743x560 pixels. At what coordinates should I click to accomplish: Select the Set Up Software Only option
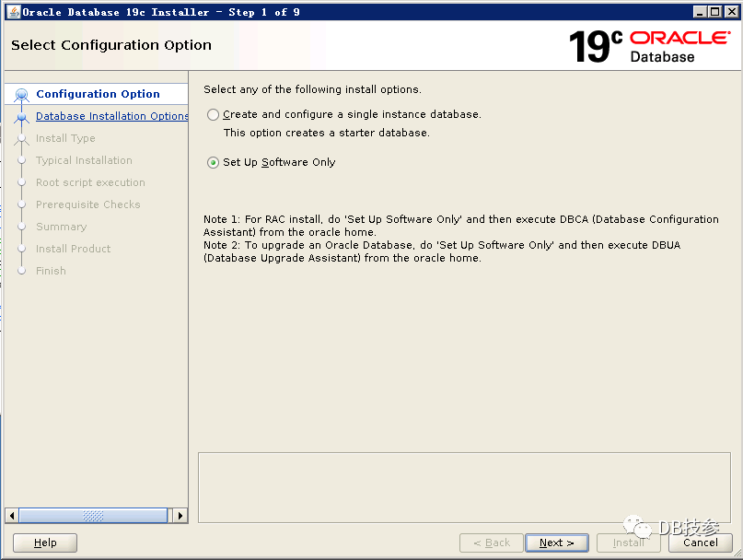coord(214,163)
